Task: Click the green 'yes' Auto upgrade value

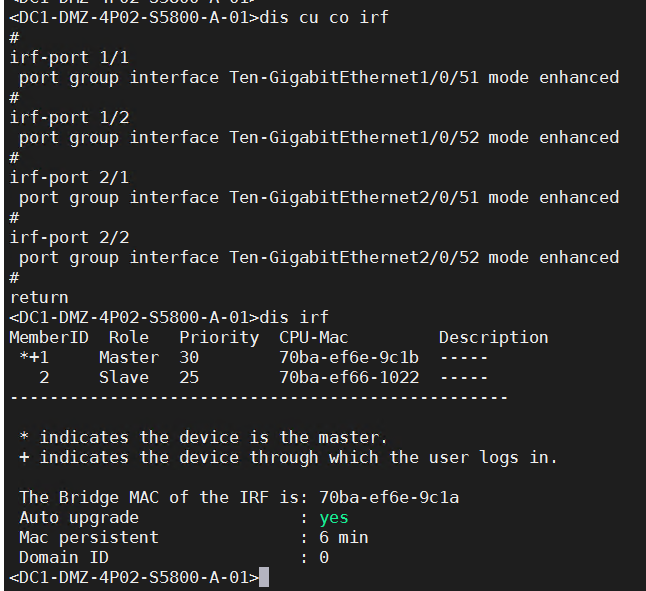Action: 334,517
